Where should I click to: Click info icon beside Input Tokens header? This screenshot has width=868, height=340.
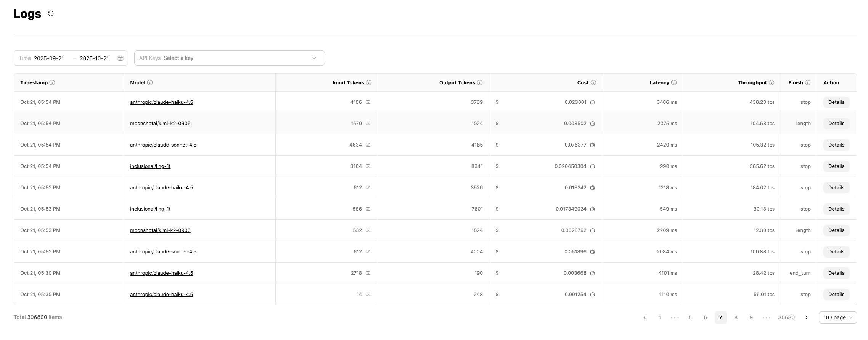point(369,82)
